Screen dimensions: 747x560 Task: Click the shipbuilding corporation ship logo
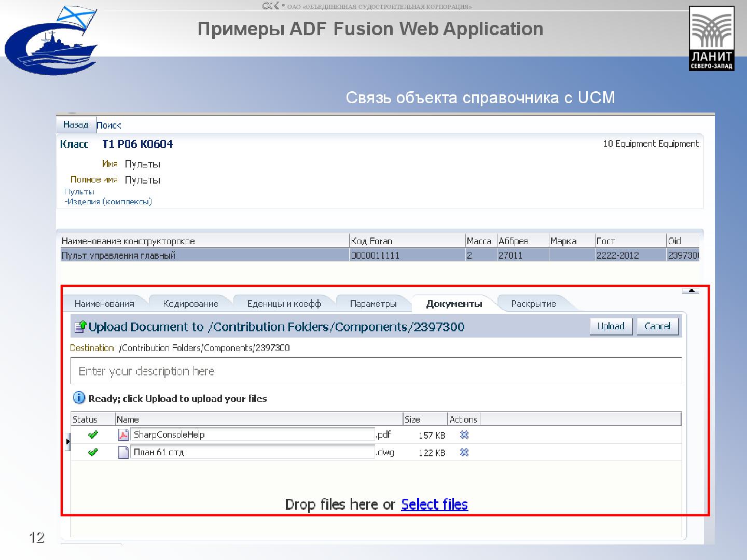[52, 39]
